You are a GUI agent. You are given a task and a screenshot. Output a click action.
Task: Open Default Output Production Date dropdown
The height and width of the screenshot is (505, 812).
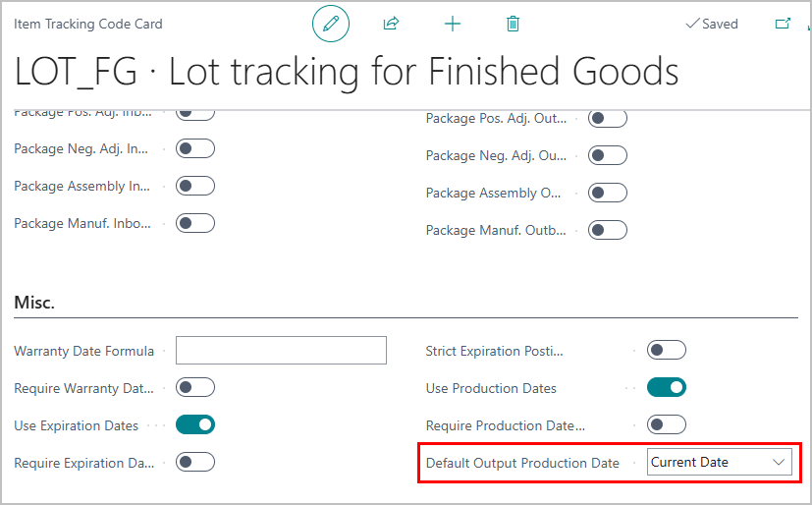(720, 462)
